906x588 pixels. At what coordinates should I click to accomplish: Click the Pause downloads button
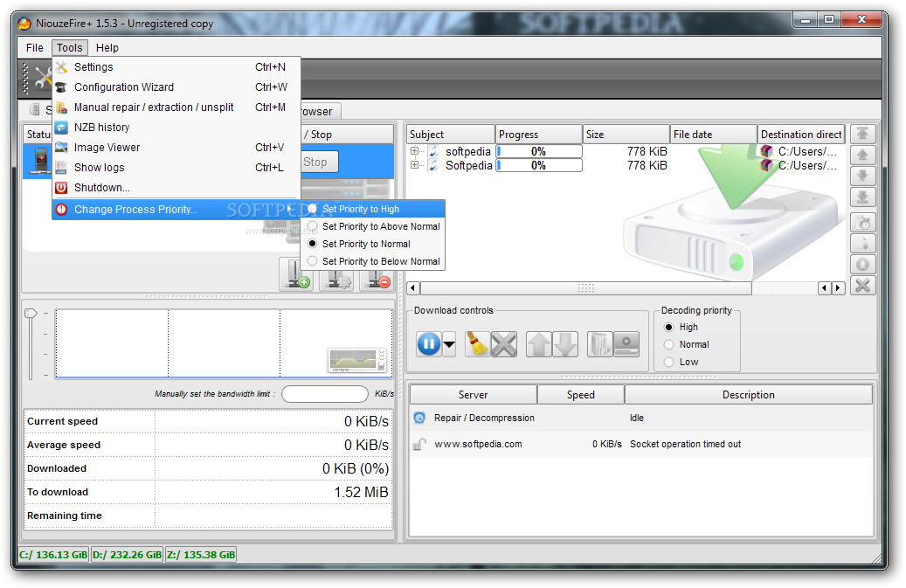coord(429,344)
